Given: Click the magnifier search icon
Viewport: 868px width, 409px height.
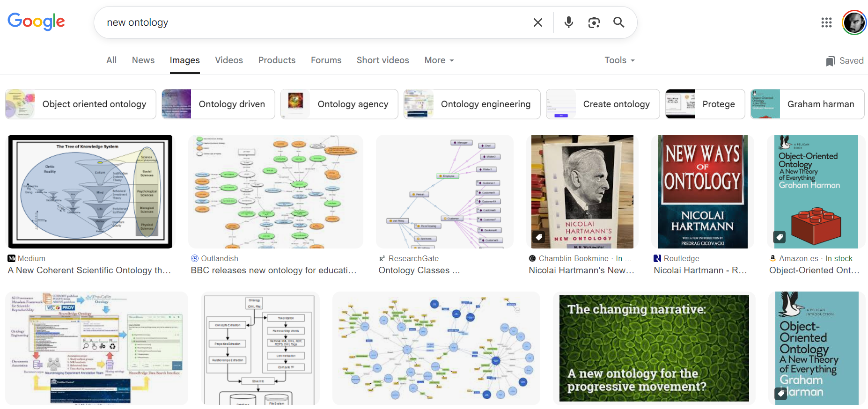Looking at the screenshot, I should click(x=619, y=22).
